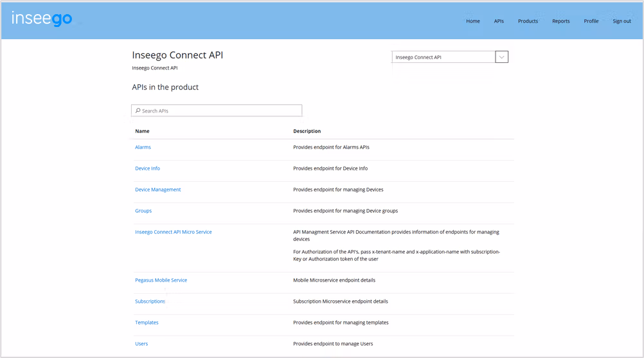644x358 pixels.
Task: Click 'Provides endpoint for managing Device groups'
Action: (345, 211)
